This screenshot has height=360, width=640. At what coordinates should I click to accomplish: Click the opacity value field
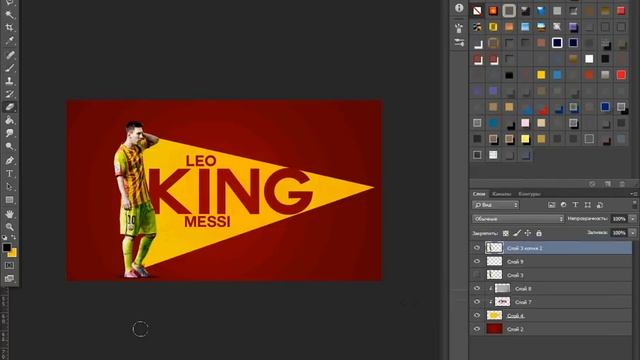coord(619,219)
